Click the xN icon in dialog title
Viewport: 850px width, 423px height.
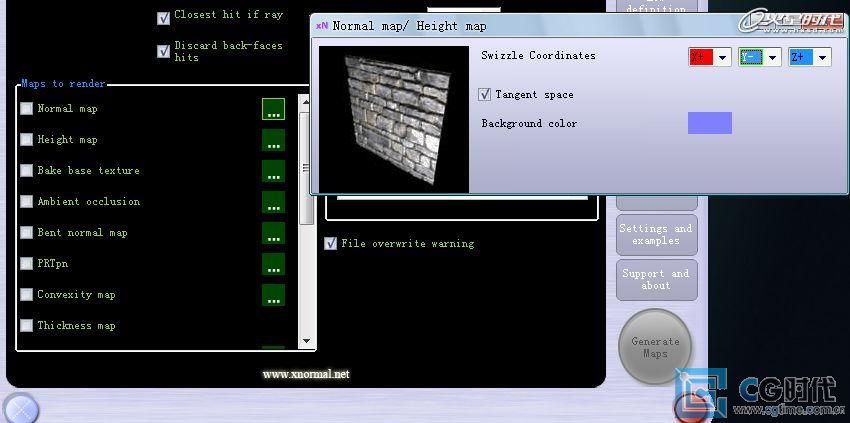click(322, 25)
